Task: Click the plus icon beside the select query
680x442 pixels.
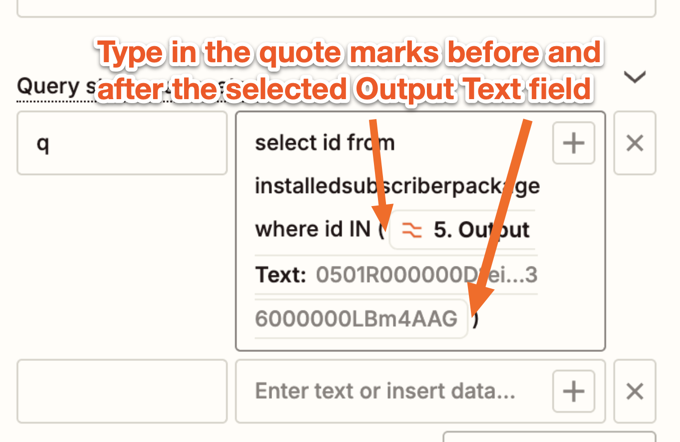Action: (573, 143)
